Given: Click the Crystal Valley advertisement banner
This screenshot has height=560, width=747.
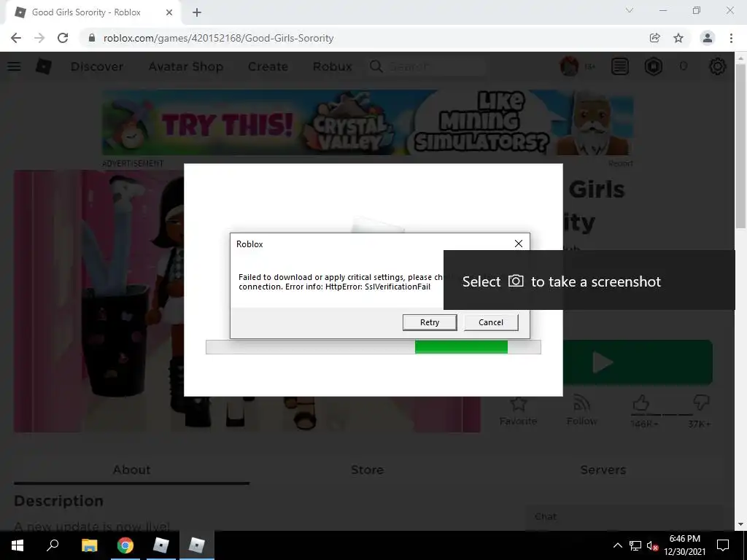Looking at the screenshot, I should point(368,122).
